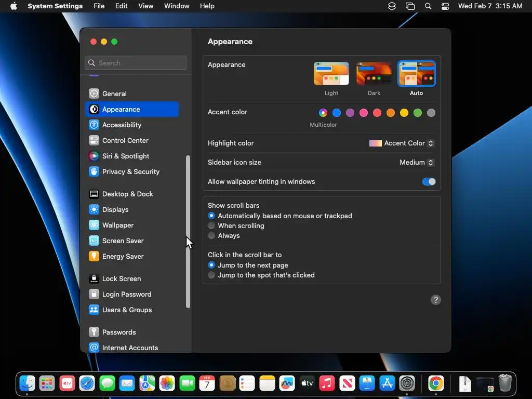This screenshot has height=399, width=532.
Task: Choose the Multicolor accent color
Action: (323, 113)
